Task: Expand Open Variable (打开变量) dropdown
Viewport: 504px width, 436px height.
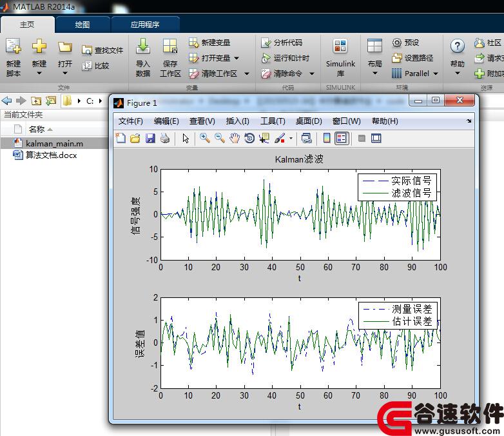Action: [x=237, y=58]
